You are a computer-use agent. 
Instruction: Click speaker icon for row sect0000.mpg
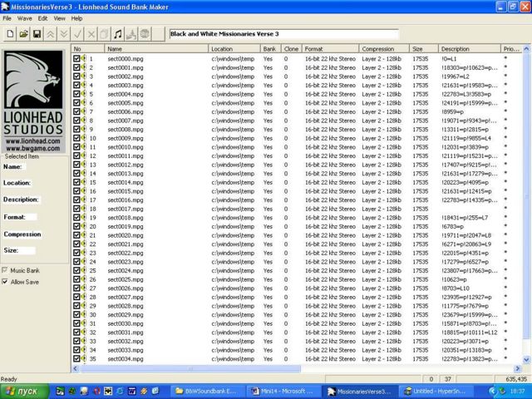tap(84, 58)
